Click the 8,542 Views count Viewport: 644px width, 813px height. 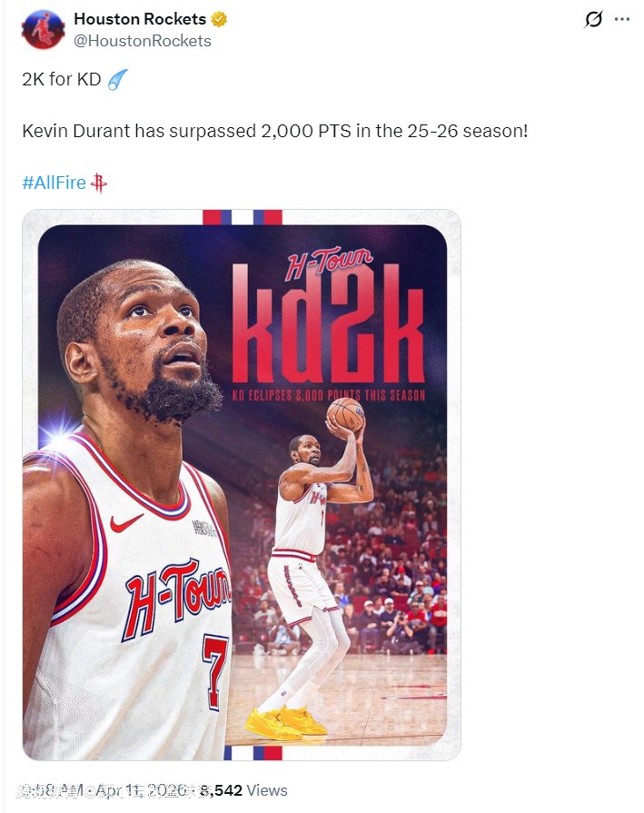[243, 790]
